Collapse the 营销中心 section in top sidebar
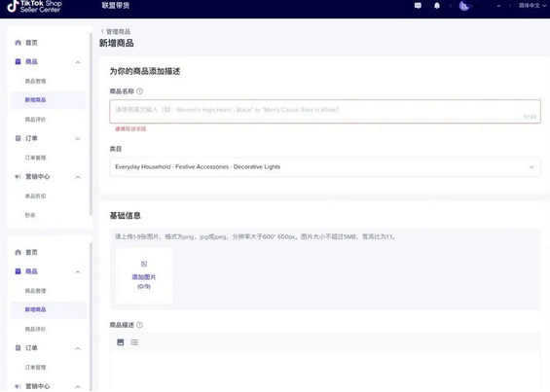The height and width of the screenshot is (392, 550). 78,177
